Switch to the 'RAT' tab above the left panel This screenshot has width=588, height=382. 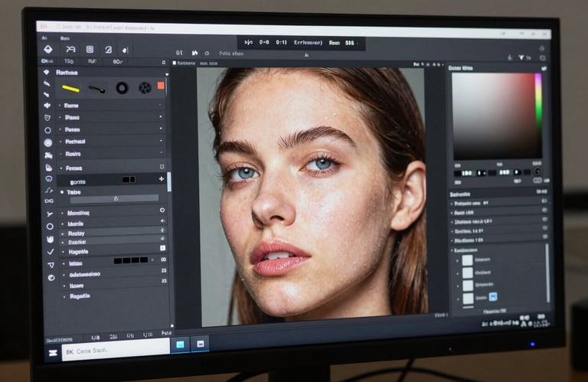pos(92,61)
